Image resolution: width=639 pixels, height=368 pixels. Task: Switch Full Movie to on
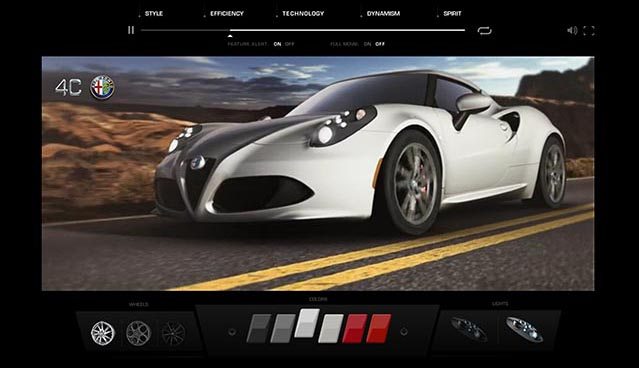pos(368,44)
